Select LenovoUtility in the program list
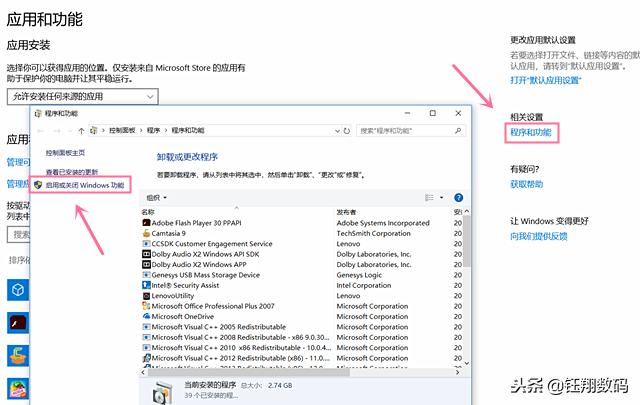 pyautogui.click(x=173, y=296)
